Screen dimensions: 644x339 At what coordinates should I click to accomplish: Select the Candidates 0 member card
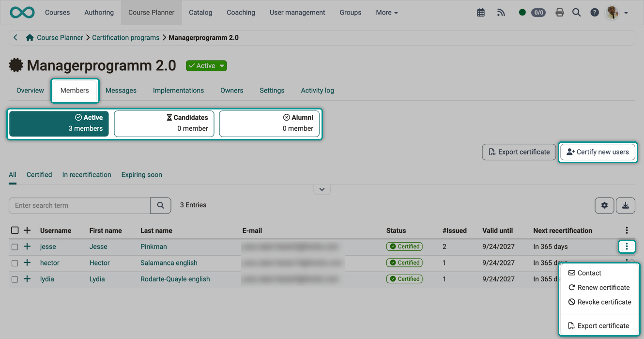(x=164, y=123)
